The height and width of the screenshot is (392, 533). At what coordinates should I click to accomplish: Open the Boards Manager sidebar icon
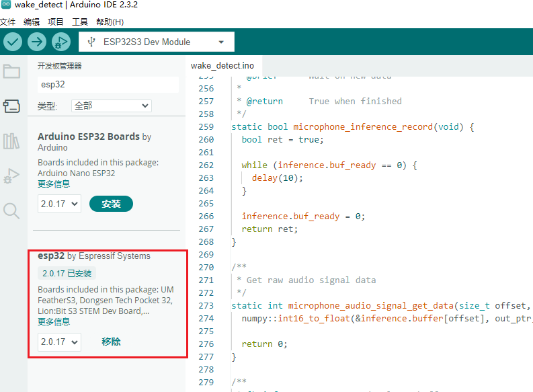point(11,106)
